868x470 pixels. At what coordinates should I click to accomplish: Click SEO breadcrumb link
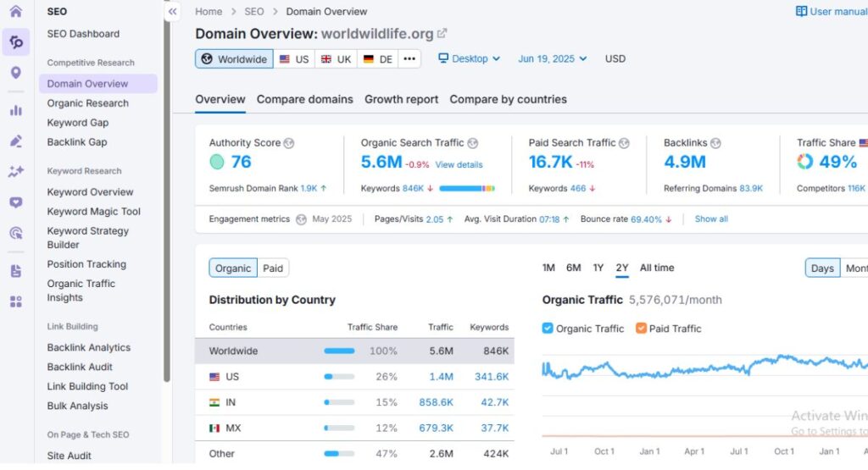pyautogui.click(x=254, y=12)
